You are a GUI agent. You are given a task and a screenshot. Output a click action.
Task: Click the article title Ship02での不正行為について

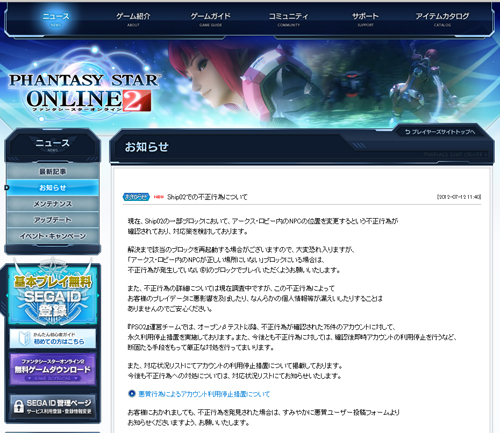pyautogui.click(x=207, y=197)
